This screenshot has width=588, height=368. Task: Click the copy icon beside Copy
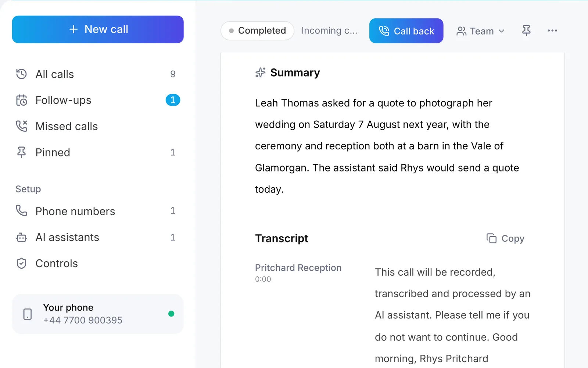[x=491, y=238]
